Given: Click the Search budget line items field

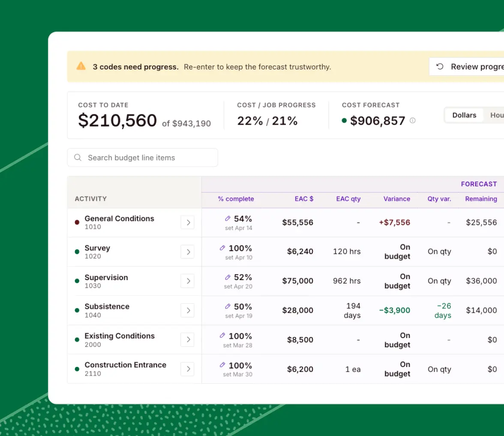Looking at the screenshot, I should (x=142, y=158).
